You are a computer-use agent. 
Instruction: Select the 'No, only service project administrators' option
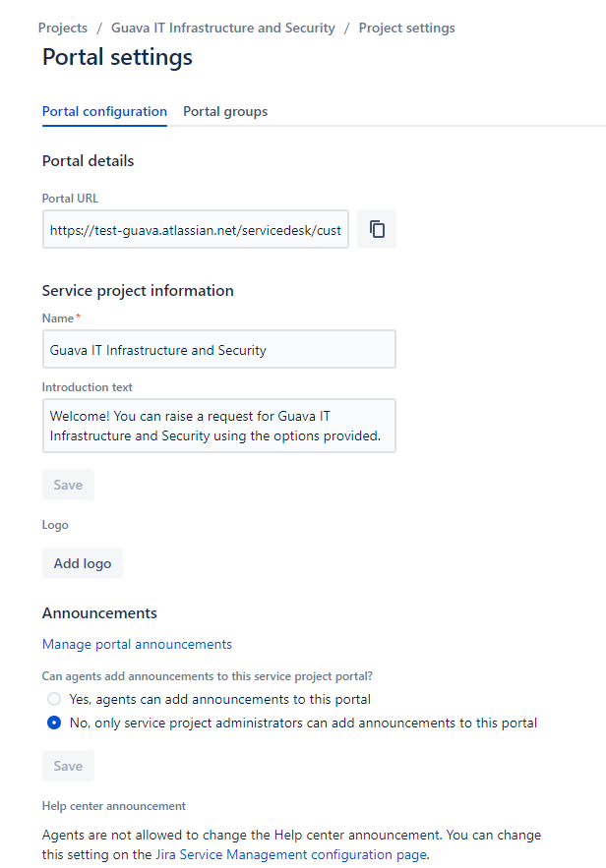pos(54,723)
